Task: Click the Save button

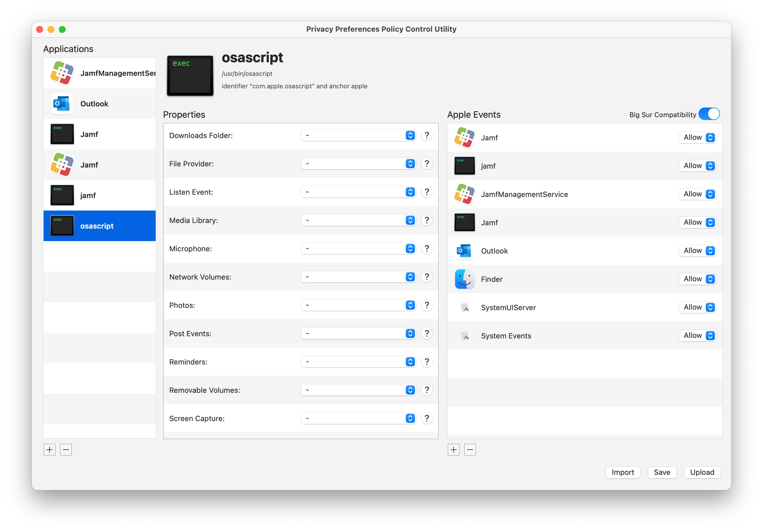Action: click(x=662, y=472)
